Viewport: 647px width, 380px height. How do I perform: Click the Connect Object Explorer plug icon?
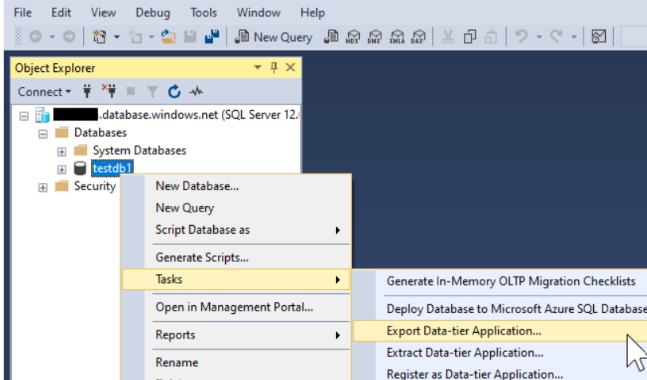click(87, 91)
